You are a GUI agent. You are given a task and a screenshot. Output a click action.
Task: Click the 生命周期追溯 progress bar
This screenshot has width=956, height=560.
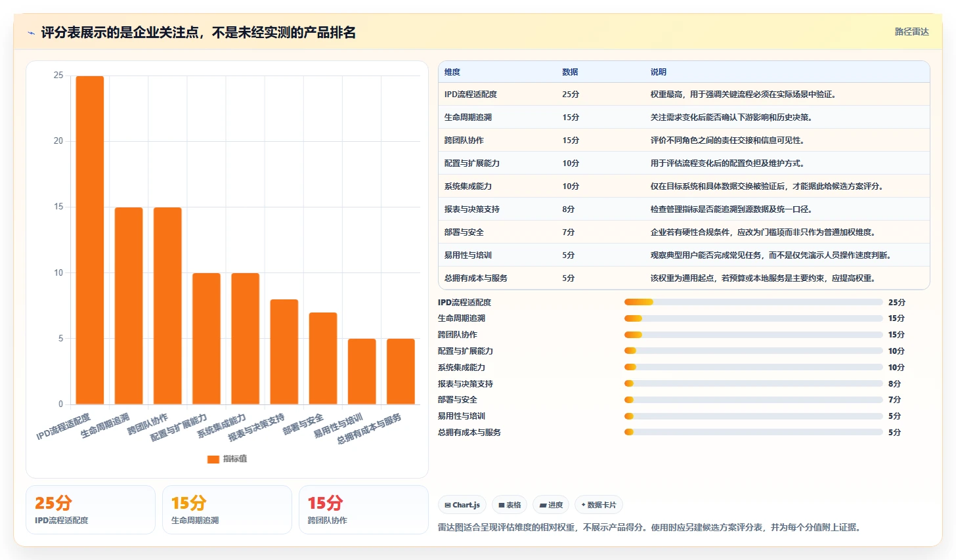(753, 318)
